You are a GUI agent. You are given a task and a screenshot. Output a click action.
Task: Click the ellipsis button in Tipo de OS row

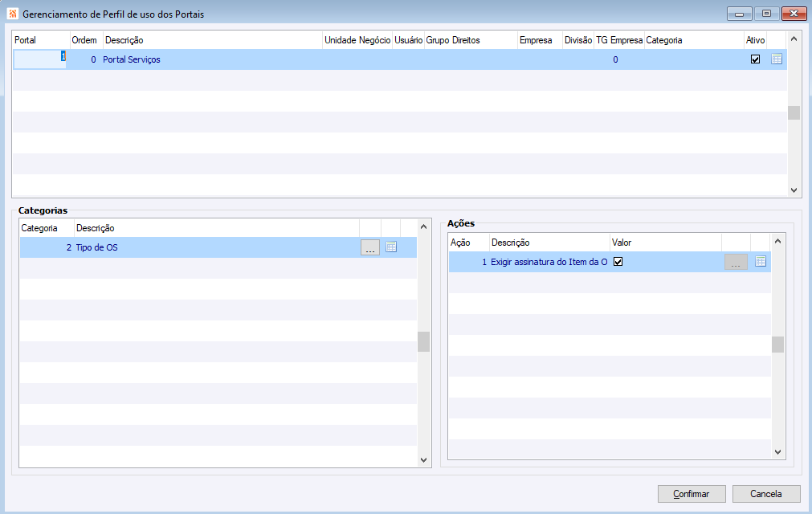click(x=369, y=247)
